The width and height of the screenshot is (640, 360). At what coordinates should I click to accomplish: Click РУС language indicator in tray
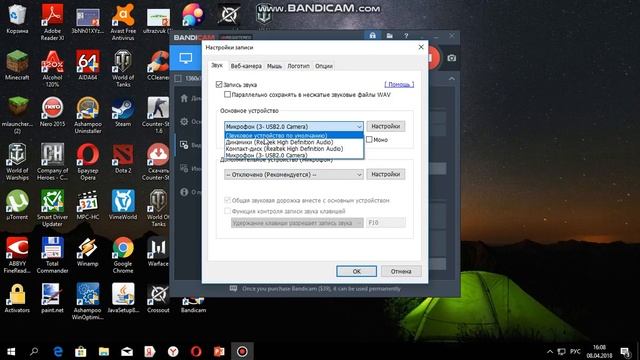click(575, 351)
